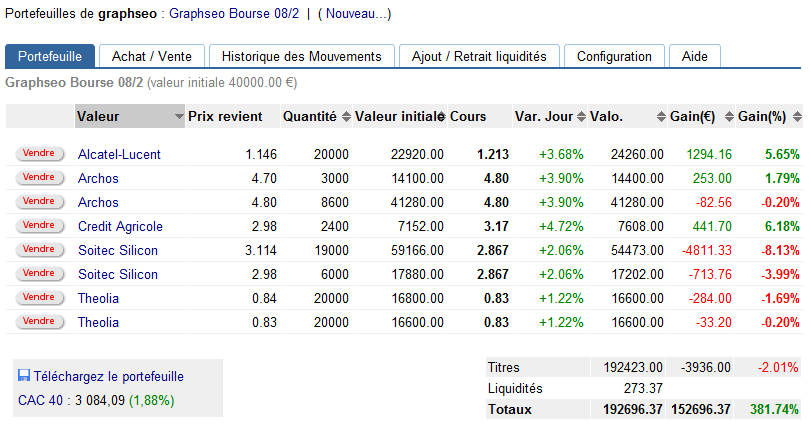Image resolution: width=811 pixels, height=430 pixels.
Task: Go to the Configuration tab
Action: click(614, 57)
